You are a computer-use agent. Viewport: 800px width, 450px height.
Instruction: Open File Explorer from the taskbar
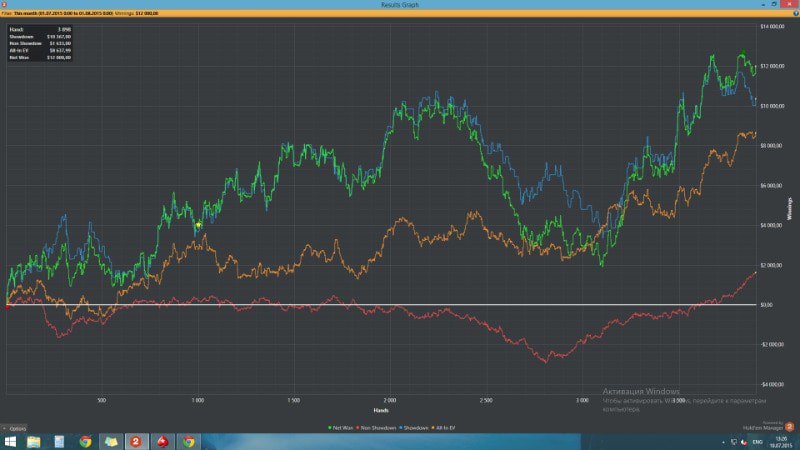click(34, 442)
